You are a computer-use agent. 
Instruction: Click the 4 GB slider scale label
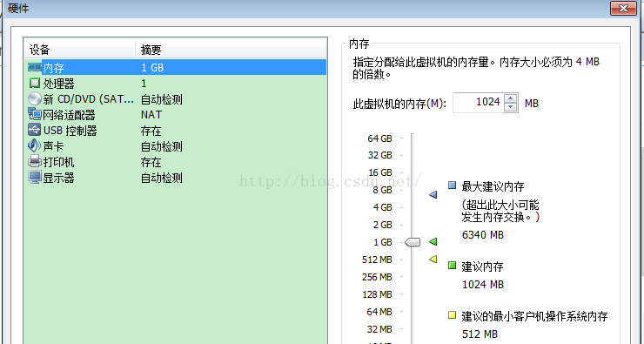click(382, 207)
